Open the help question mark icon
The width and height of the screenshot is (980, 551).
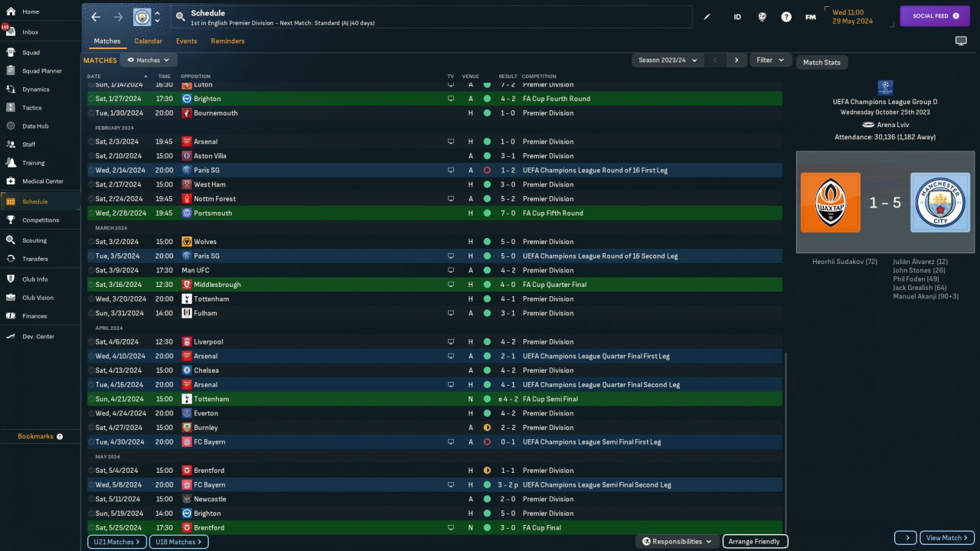pyautogui.click(x=786, y=17)
